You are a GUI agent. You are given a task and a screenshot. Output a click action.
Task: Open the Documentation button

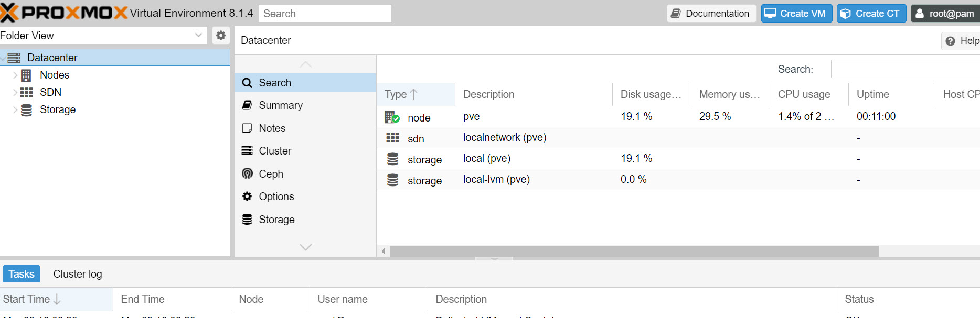click(711, 14)
